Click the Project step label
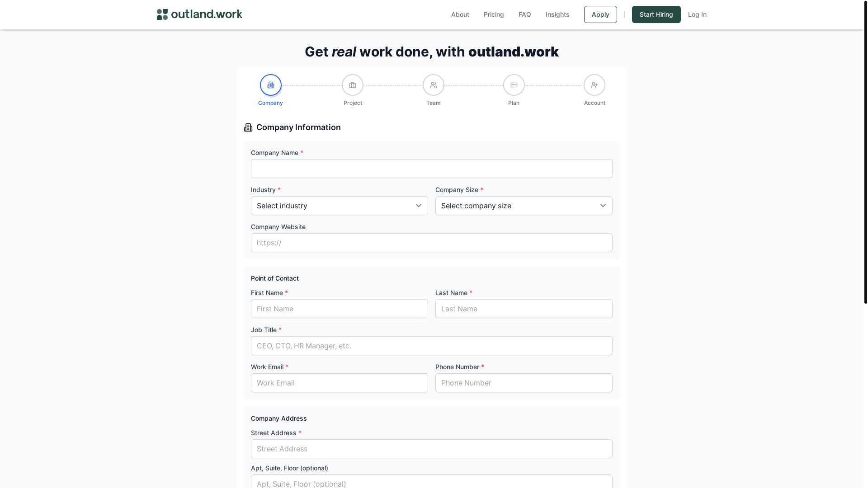 (x=353, y=103)
